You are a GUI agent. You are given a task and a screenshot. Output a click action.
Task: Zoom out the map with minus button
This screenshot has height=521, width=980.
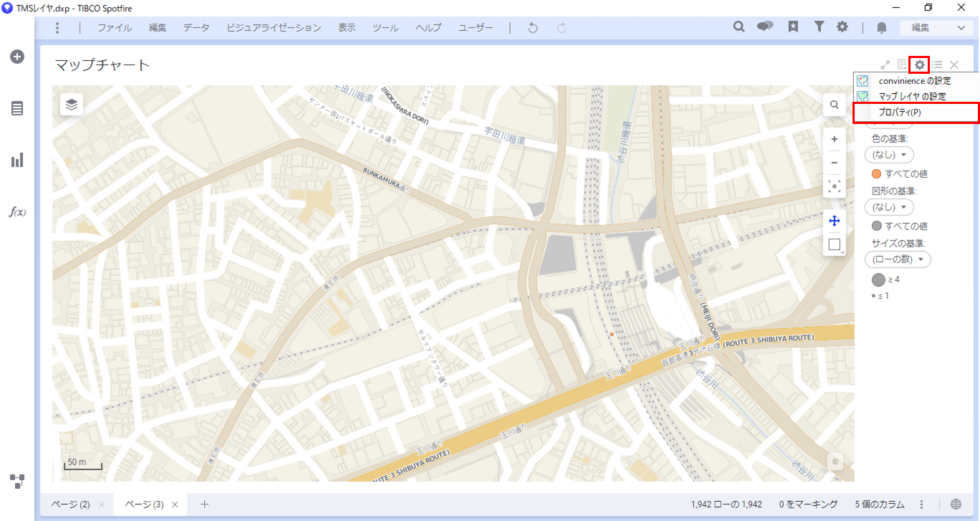[835, 163]
